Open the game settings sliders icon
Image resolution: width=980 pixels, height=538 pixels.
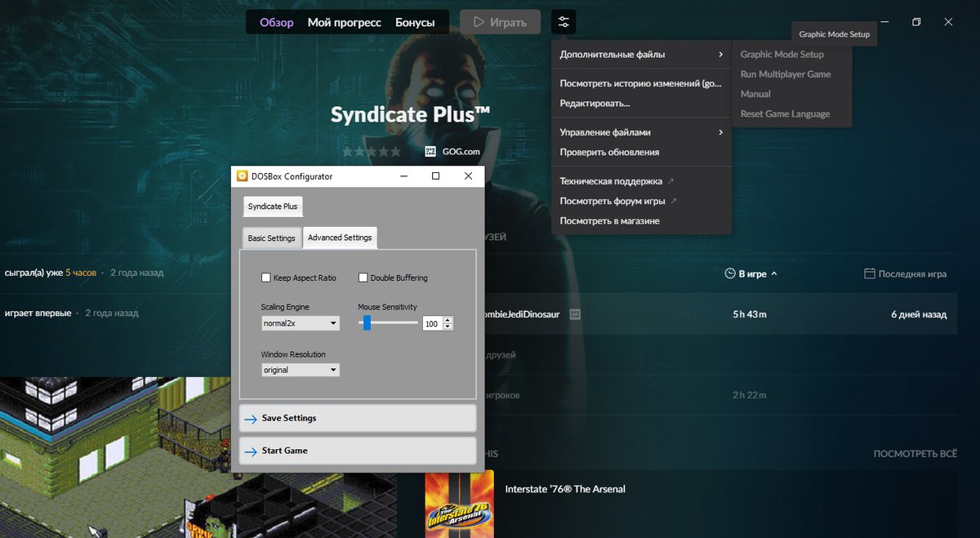tap(563, 22)
